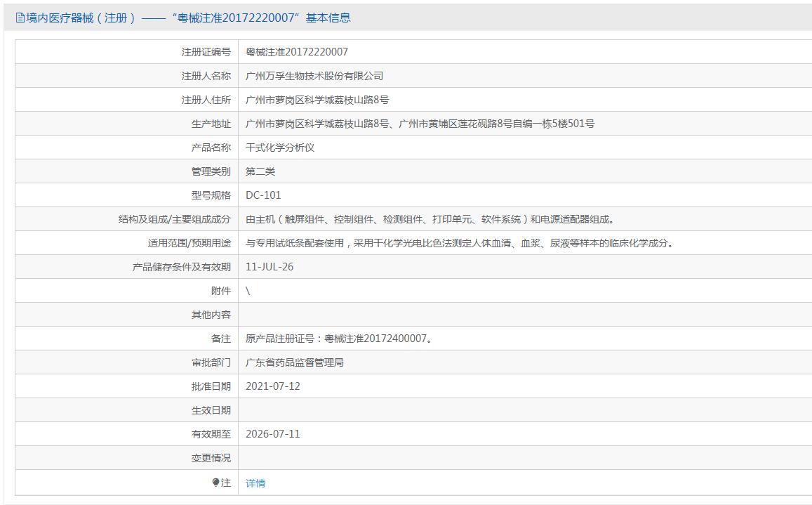Click the document icon in the page header

(20, 18)
